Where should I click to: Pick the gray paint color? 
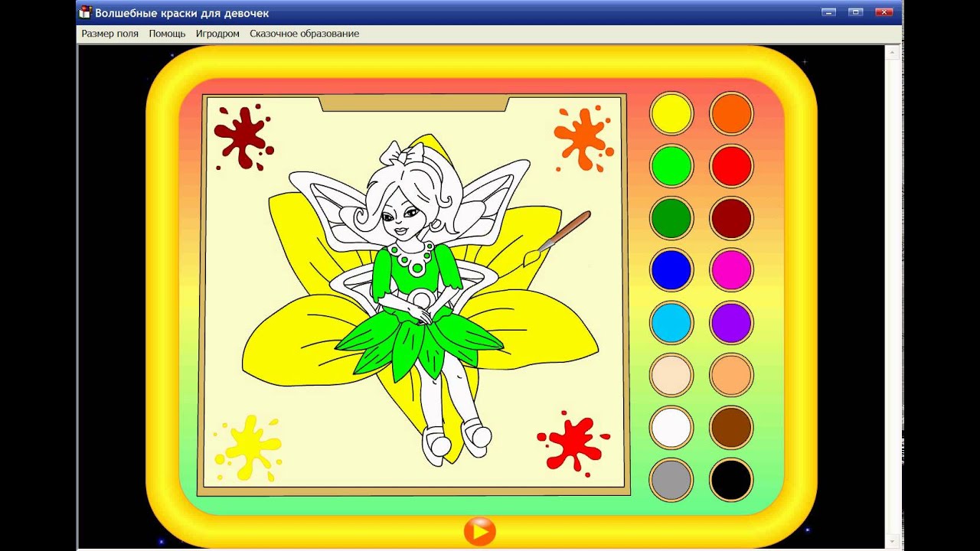671,480
